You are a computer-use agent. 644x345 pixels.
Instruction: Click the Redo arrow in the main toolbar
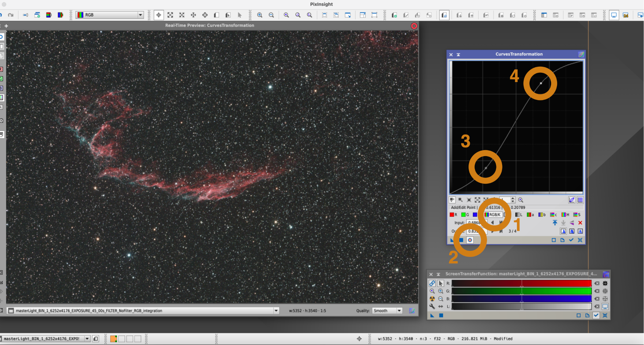tap(11, 15)
